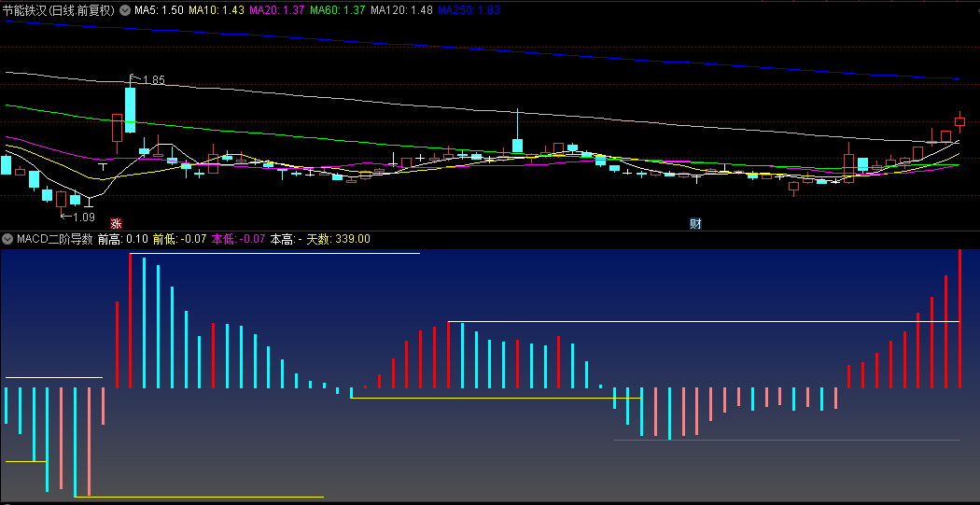Click the red 涨 event marker
This screenshot has width=980, height=505.
click(x=117, y=223)
